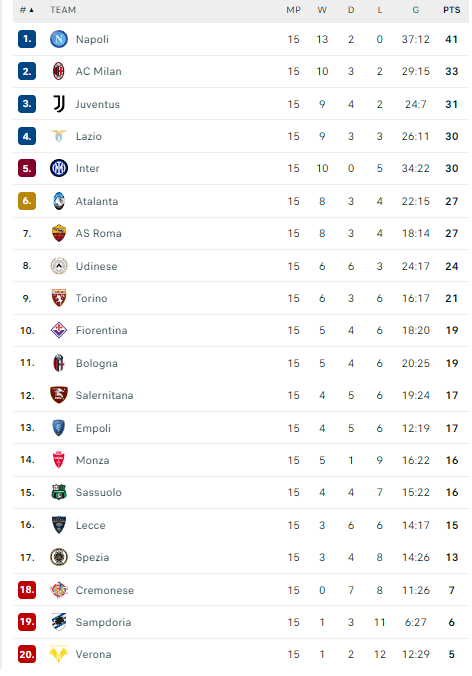The width and height of the screenshot is (472, 676).
Task: Click the MP column header
Action: (294, 10)
